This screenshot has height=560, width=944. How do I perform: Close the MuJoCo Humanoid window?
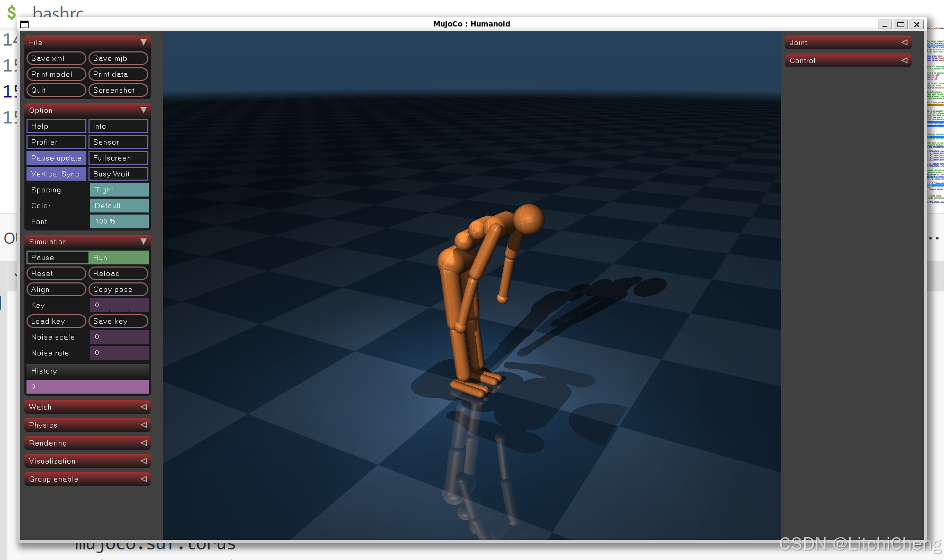(916, 24)
